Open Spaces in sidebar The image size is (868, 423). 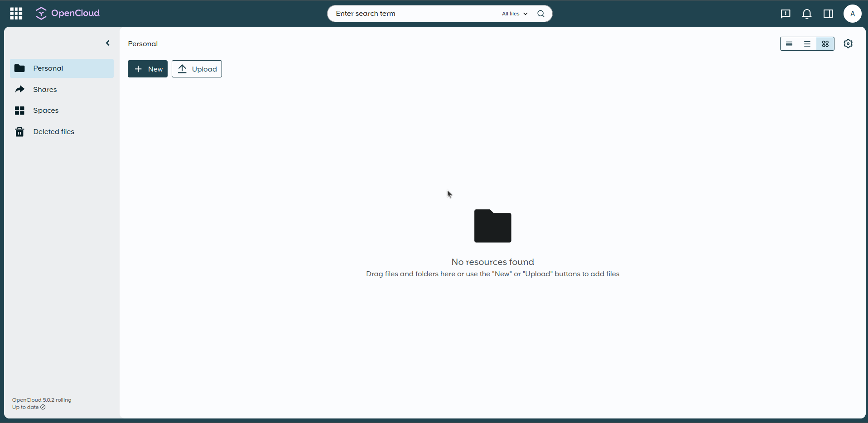tap(46, 111)
